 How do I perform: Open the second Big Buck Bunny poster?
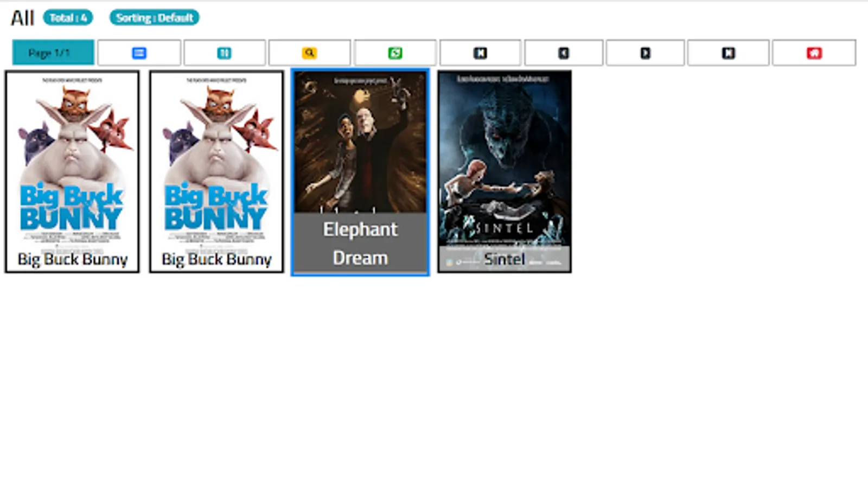[216, 171]
